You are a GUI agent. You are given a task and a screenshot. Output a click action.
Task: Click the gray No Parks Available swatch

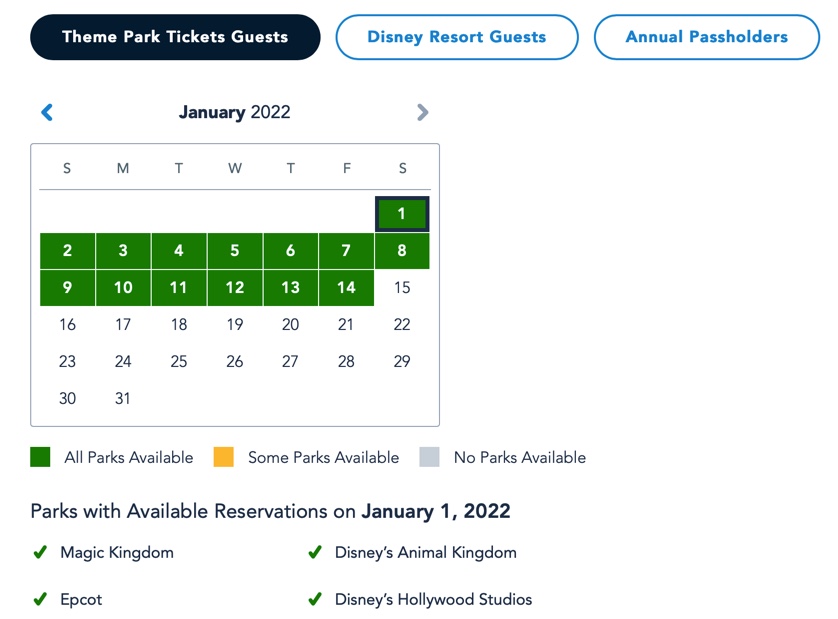(x=429, y=457)
